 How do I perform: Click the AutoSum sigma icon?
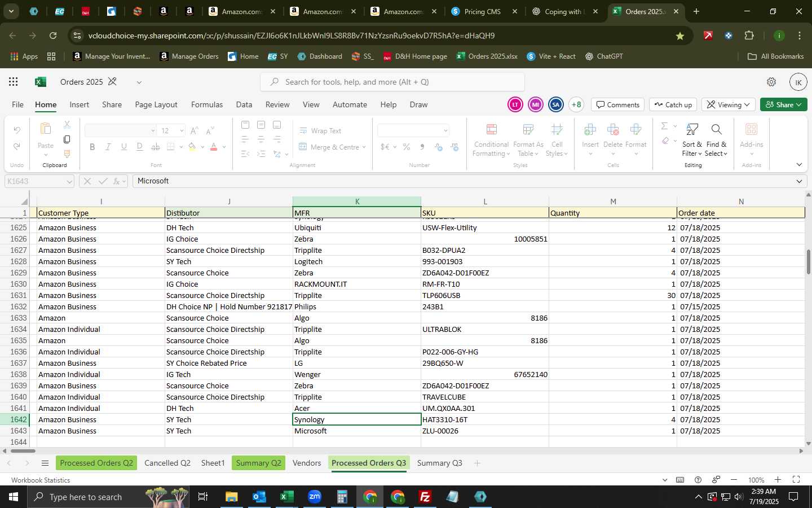pyautogui.click(x=664, y=126)
